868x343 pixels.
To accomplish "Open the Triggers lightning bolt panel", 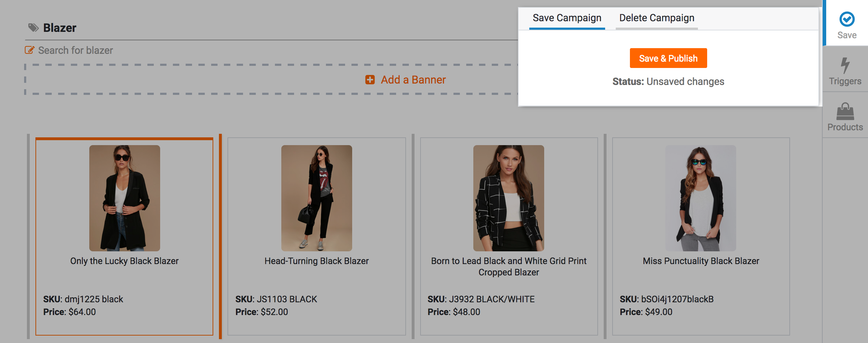I will (x=845, y=65).
